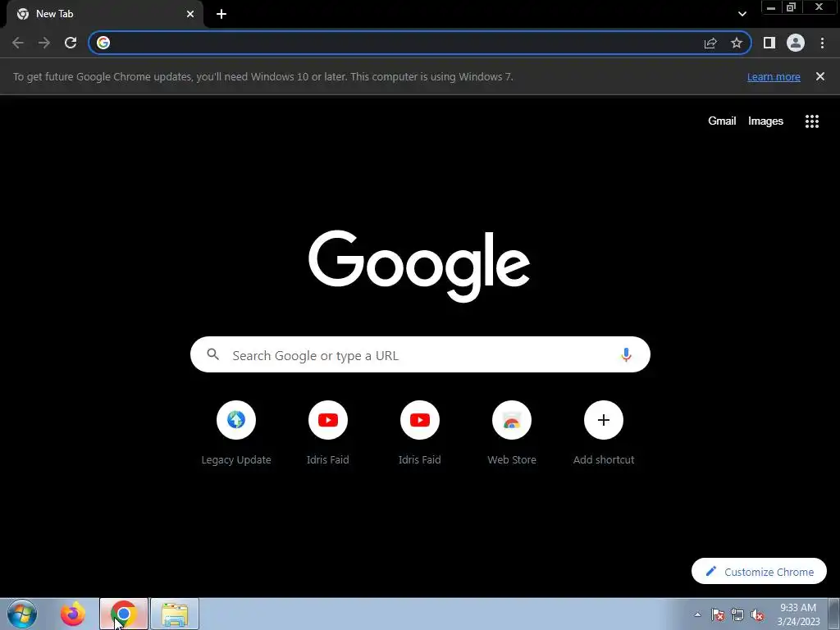Open the network status tray icon
Screen dimensions: 840x630
pyautogui.click(x=737, y=614)
